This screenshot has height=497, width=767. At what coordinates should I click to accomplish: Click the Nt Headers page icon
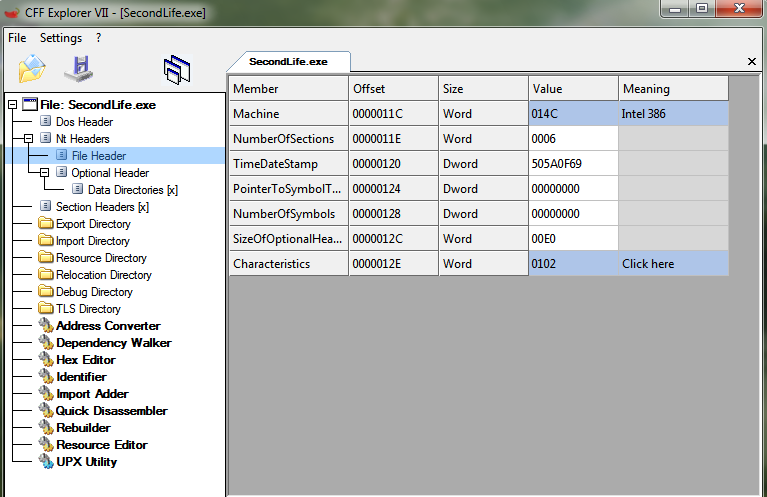45,138
